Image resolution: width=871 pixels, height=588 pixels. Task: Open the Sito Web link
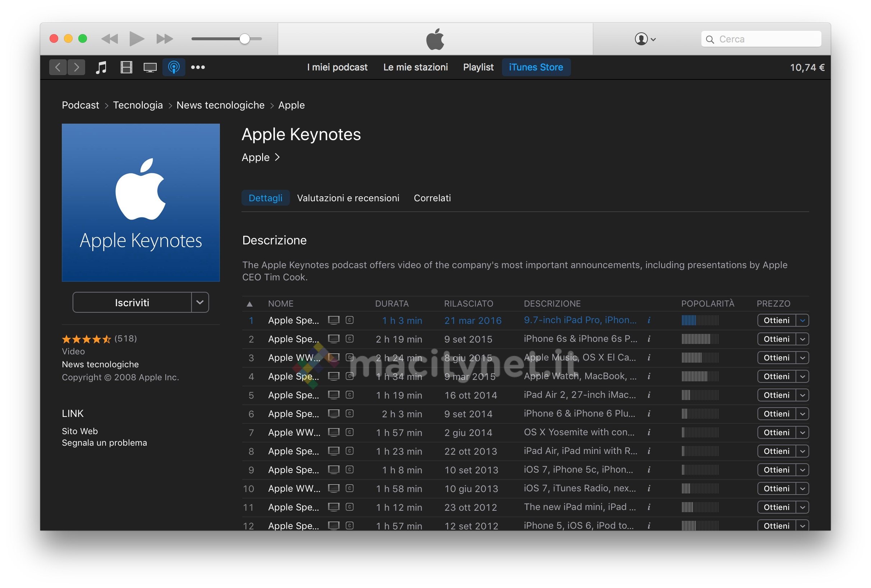click(x=79, y=431)
